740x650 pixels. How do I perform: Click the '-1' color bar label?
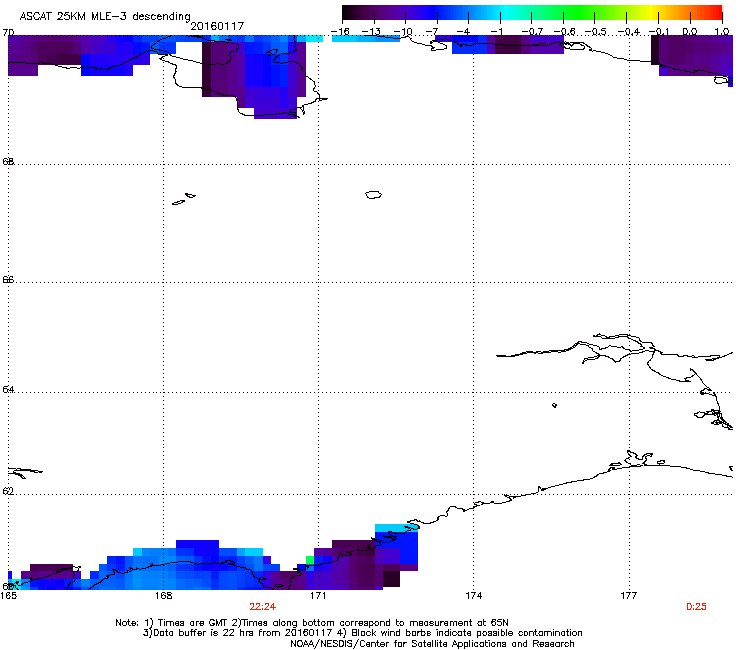click(496, 32)
